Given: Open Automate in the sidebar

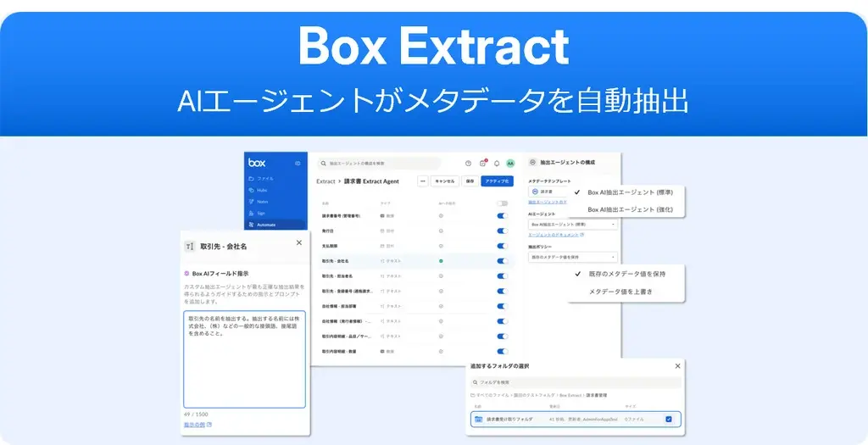Looking at the screenshot, I should coord(275,225).
